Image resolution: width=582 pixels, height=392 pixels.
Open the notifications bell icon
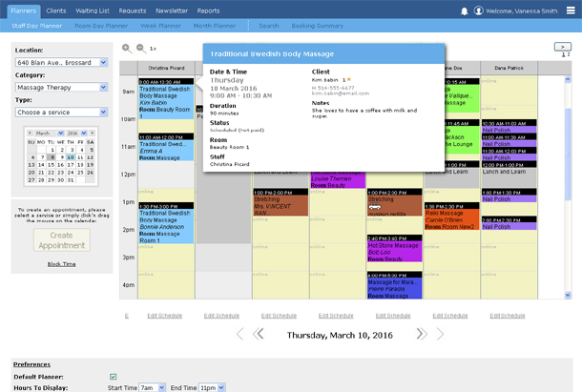coord(464,11)
